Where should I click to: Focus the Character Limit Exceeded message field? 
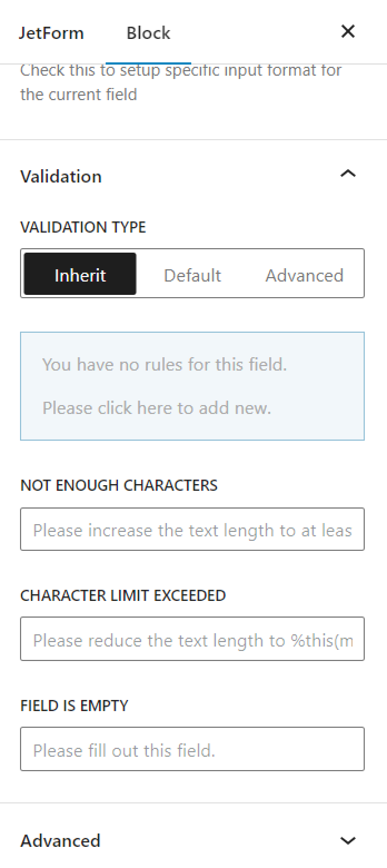pos(192,639)
